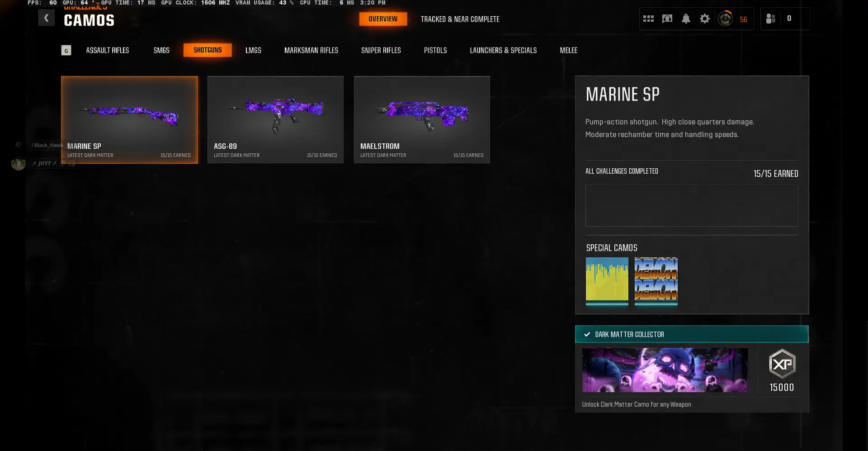Click 15/15 Earned on the ASG-89 card

coord(322,156)
